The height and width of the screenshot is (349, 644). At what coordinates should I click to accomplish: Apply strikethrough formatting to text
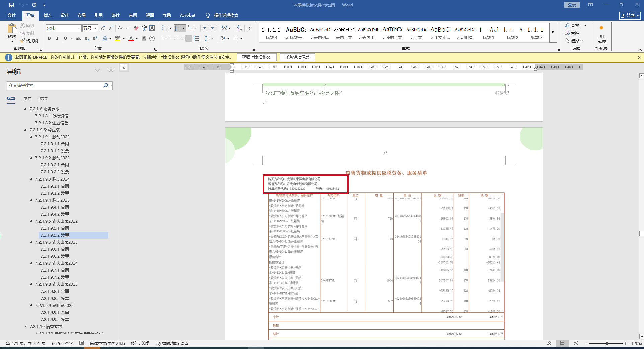pos(79,39)
